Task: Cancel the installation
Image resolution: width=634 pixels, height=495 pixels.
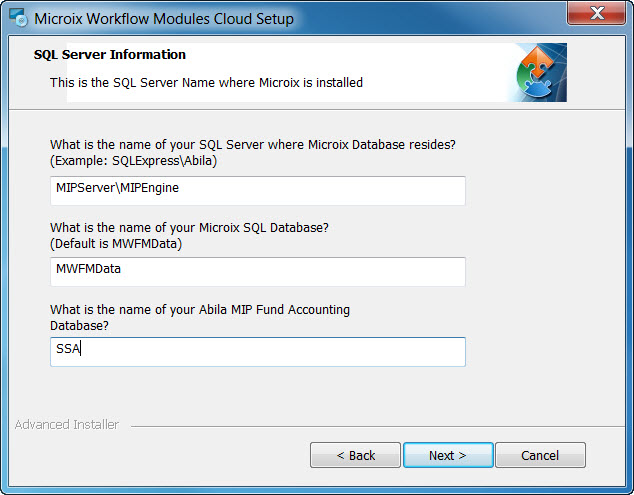Action: [540, 455]
